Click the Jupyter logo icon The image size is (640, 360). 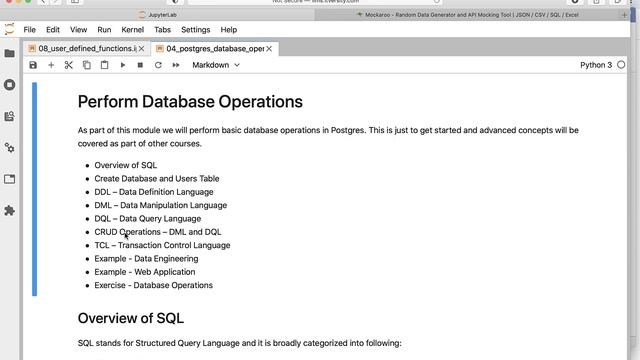pos(9,29)
